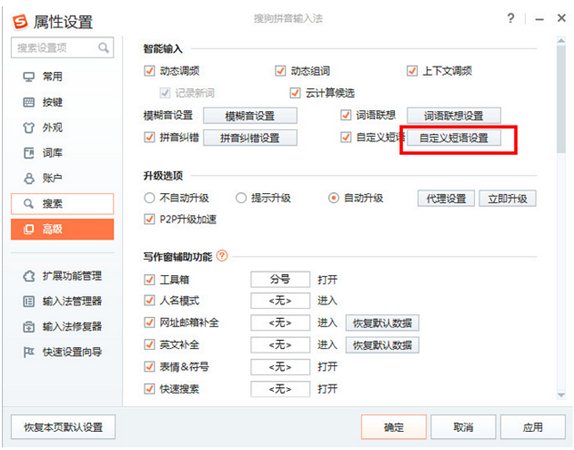Open the 自定义短语设置 button
Screen dimensions: 574x450
point(454,138)
